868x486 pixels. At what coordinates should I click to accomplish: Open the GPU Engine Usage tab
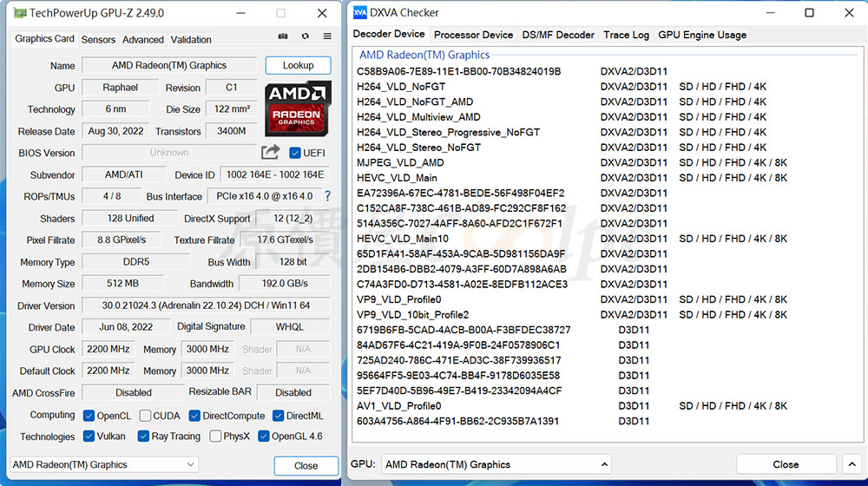(x=702, y=35)
